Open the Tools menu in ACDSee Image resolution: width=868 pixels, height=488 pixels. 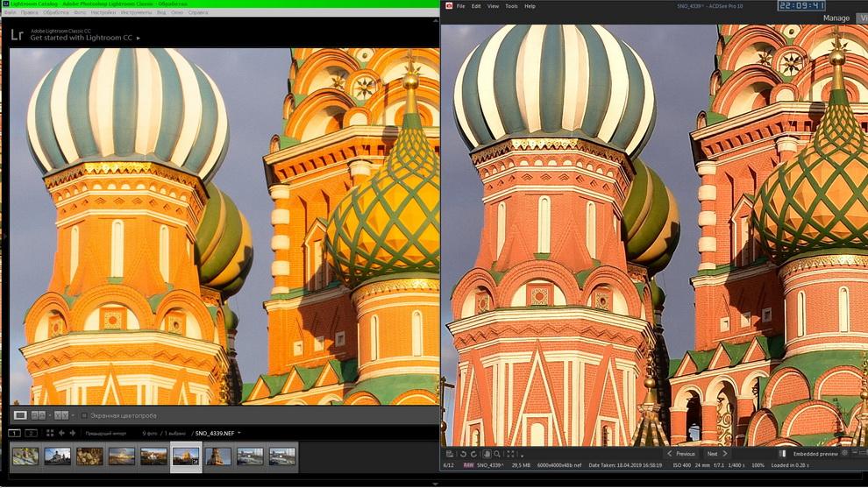(511, 6)
